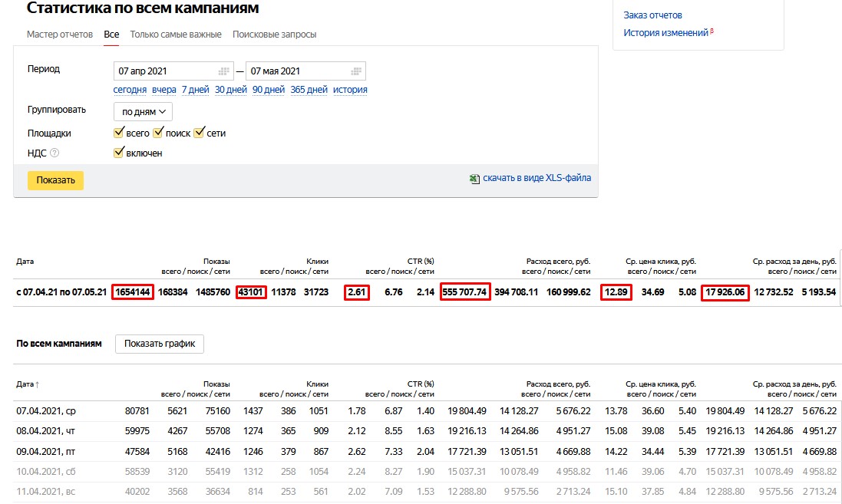
Task: Follow the 'Заказ отчетов' link
Action: [x=652, y=15]
